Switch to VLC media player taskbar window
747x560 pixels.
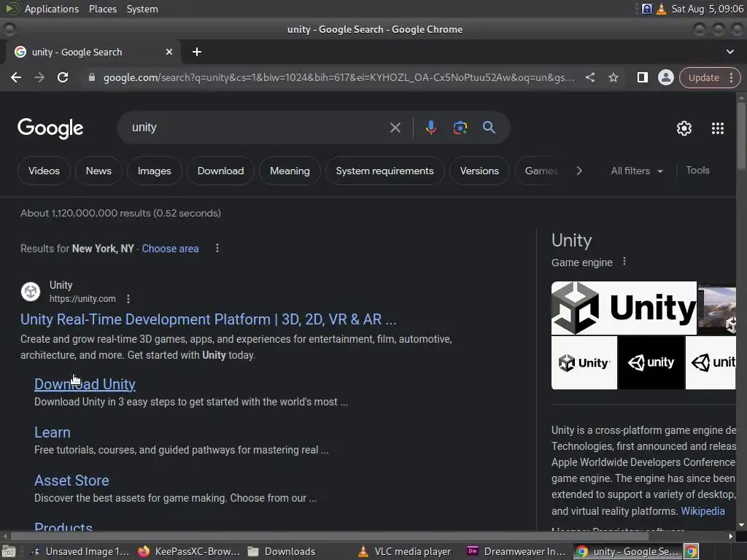point(404,551)
